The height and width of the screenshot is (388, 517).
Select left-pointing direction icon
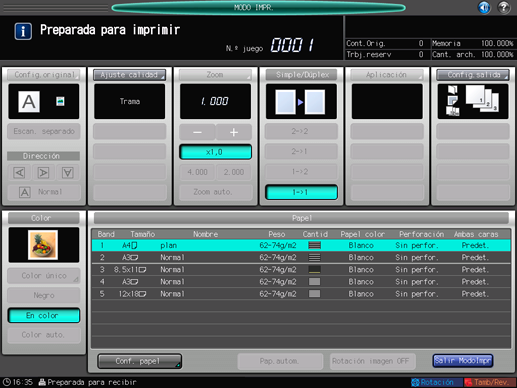coord(19,173)
